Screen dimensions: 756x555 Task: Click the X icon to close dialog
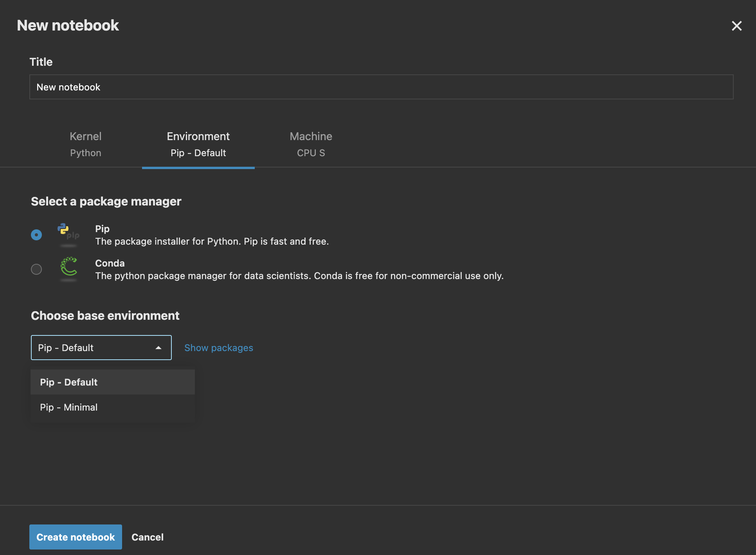click(x=737, y=26)
